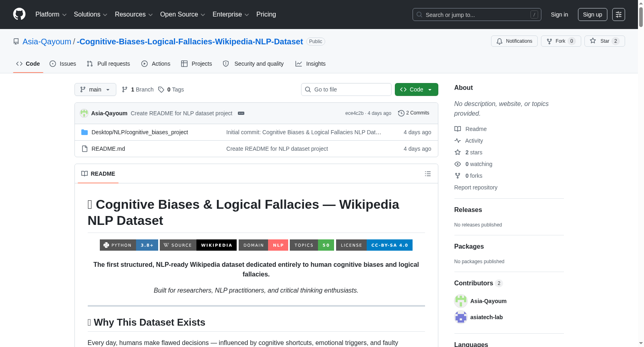644x347 pixels.
Task: Open the Enterprise dropdown
Action: tap(231, 15)
